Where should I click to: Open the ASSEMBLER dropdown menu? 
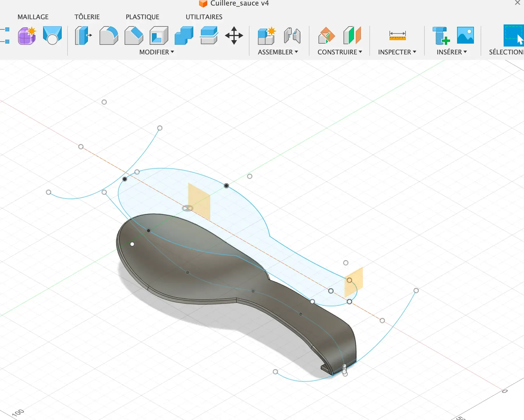coord(278,52)
